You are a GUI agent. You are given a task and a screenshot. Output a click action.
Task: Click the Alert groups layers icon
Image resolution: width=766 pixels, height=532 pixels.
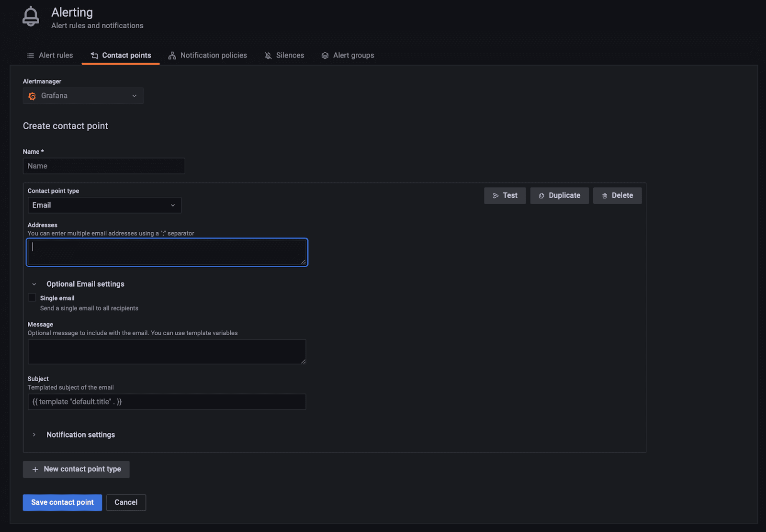click(x=325, y=56)
